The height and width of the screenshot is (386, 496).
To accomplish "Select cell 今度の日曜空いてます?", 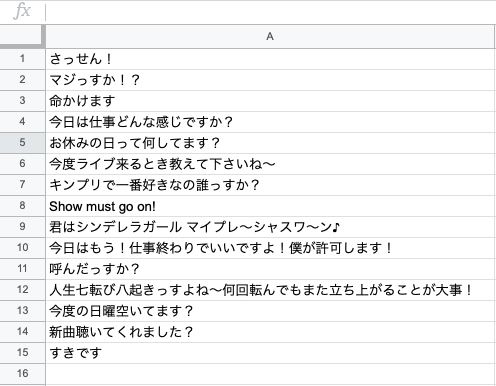I will (x=270, y=311).
